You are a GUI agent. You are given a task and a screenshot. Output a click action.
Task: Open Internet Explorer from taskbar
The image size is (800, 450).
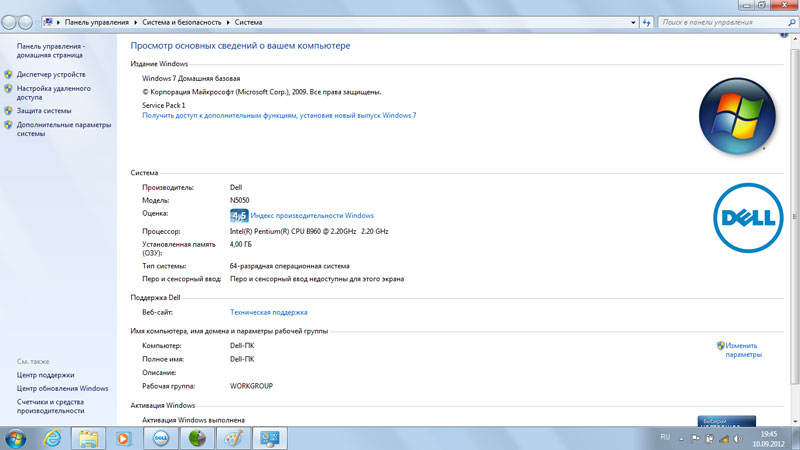pos(53,438)
